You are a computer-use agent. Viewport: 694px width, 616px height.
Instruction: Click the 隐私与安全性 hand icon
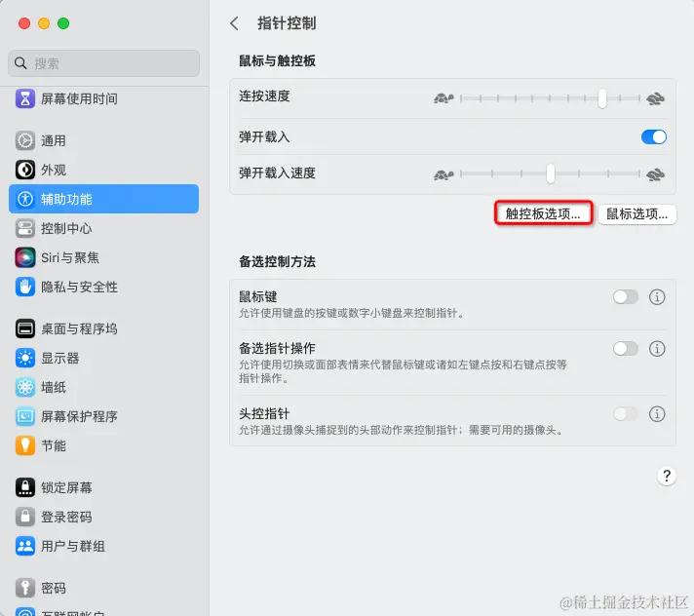click(25, 287)
